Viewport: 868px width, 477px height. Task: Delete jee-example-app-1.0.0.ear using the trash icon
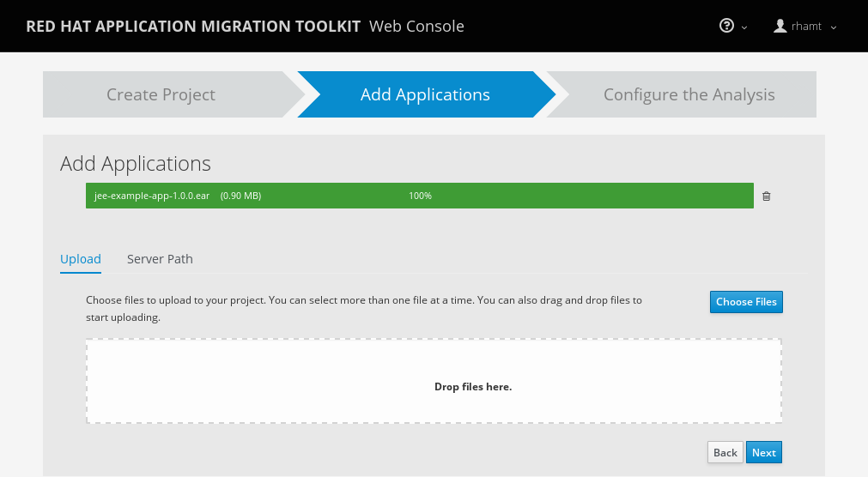point(767,196)
